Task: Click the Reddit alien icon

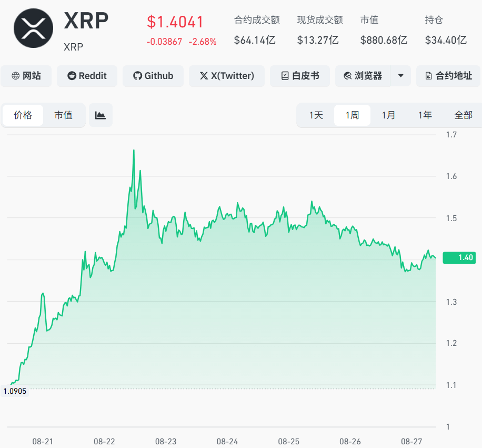Action: [72, 76]
